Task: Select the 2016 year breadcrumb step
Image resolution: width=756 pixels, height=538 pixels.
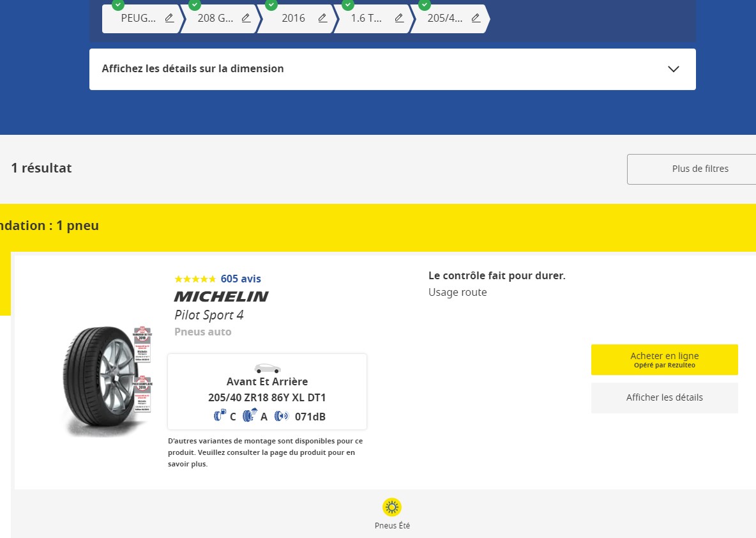Action: [x=293, y=19]
